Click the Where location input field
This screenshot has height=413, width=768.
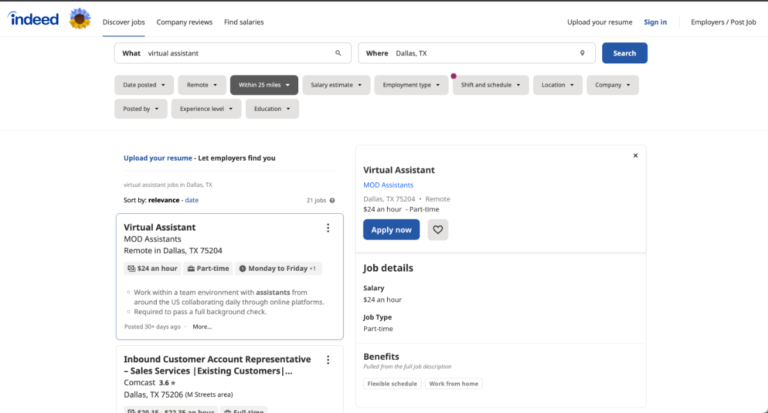tap(477, 53)
